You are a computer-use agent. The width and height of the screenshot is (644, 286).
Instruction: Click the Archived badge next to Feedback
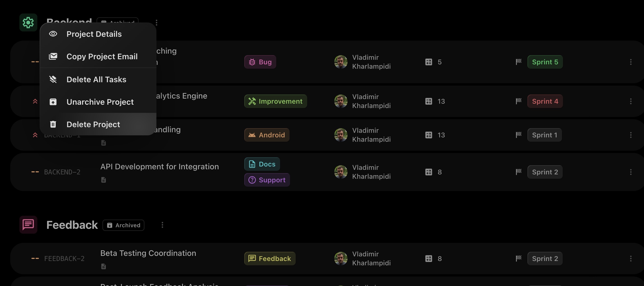pyautogui.click(x=123, y=225)
